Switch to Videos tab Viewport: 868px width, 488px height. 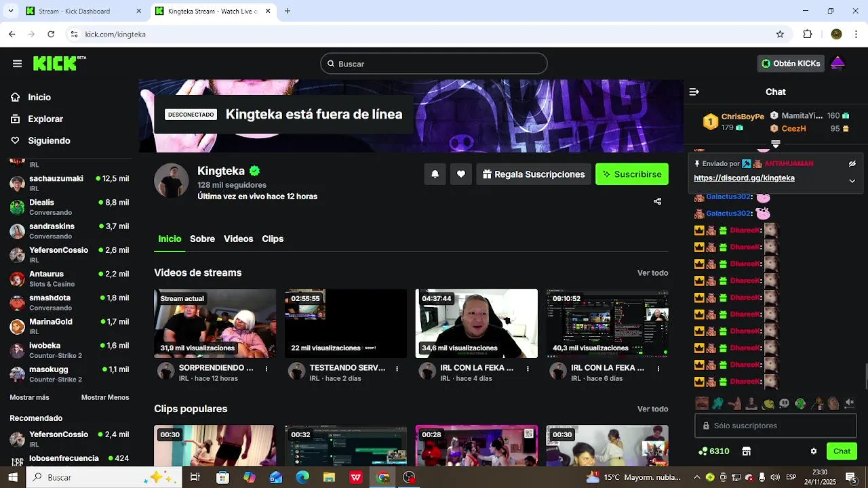238,239
